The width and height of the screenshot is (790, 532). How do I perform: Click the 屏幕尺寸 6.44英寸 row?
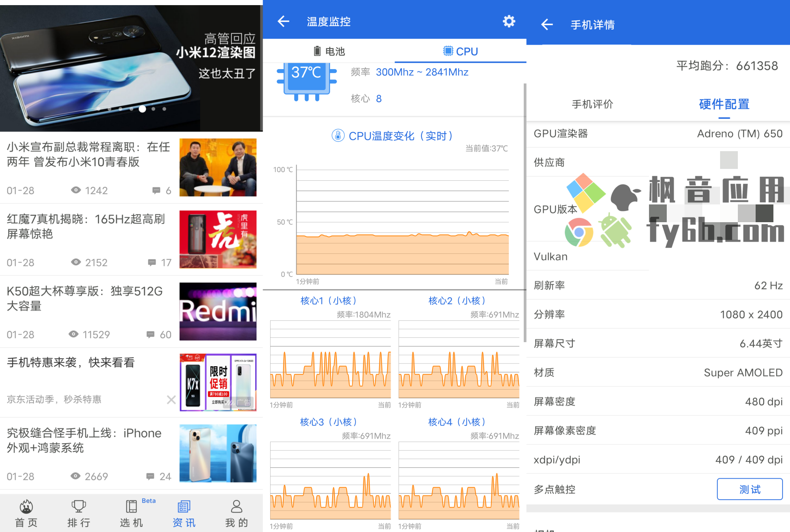(x=658, y=343)
